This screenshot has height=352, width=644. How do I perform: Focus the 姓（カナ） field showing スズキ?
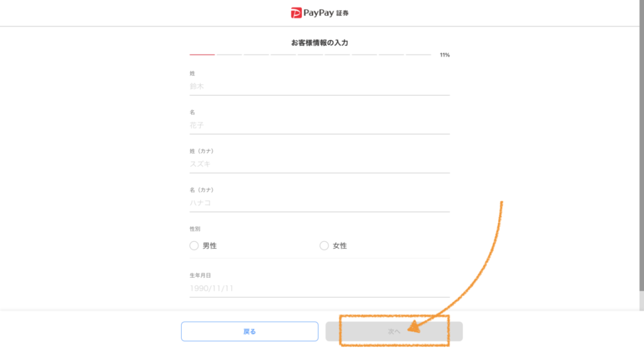point(319,164)
